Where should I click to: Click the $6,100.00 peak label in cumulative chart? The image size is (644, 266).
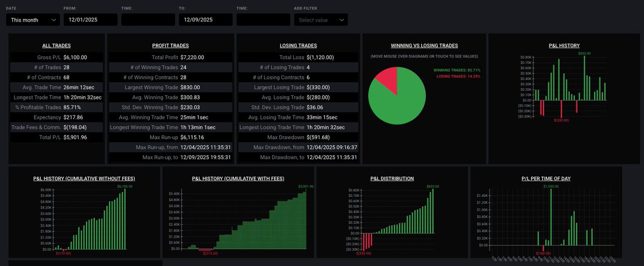click(125, 186)
